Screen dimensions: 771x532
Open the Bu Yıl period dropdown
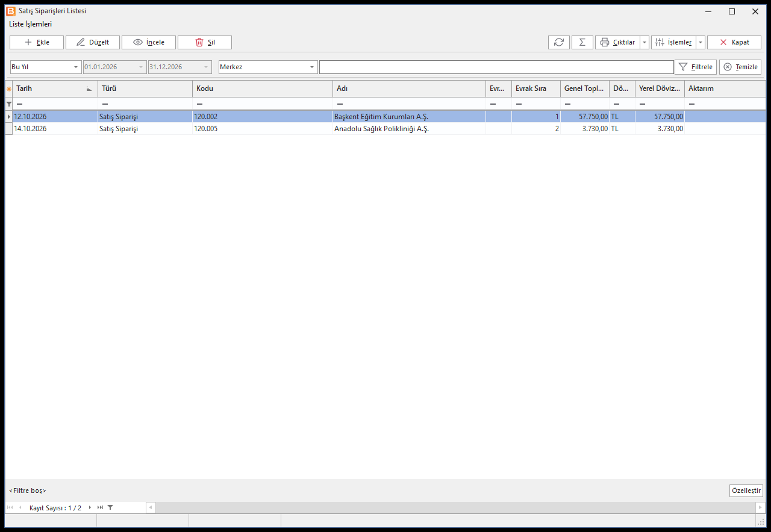[x=46, y=67]
